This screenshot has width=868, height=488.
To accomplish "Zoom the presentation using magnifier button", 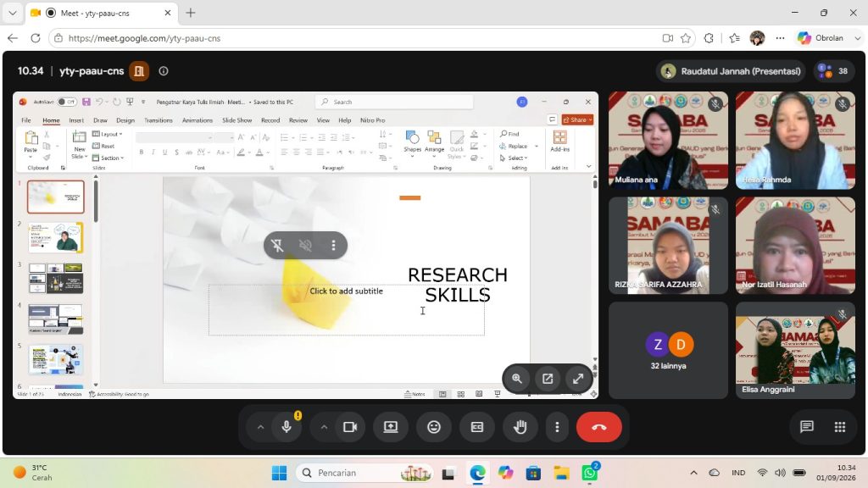I will tap(517, 379).
